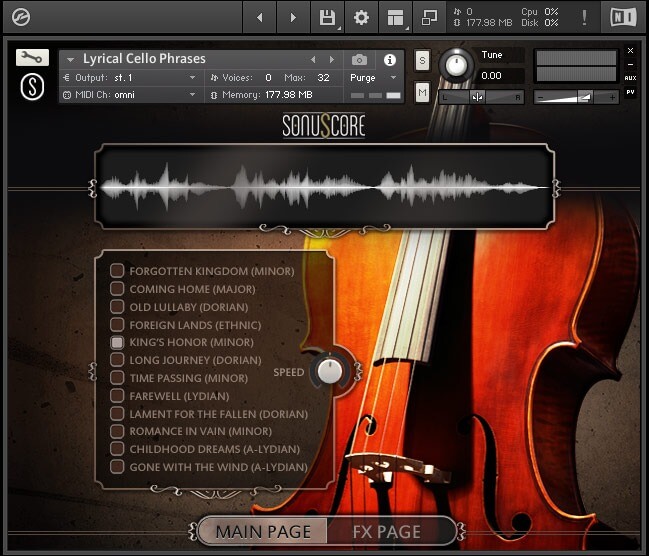Open the workspace layout panel icon
The height and width of the screenshot is (556, 649).
tap(396, 17)
